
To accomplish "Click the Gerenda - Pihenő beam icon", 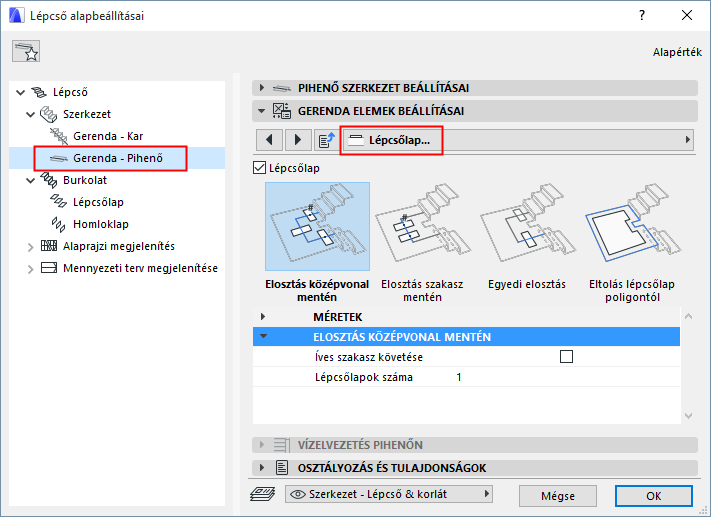I will tap(59, 158).
